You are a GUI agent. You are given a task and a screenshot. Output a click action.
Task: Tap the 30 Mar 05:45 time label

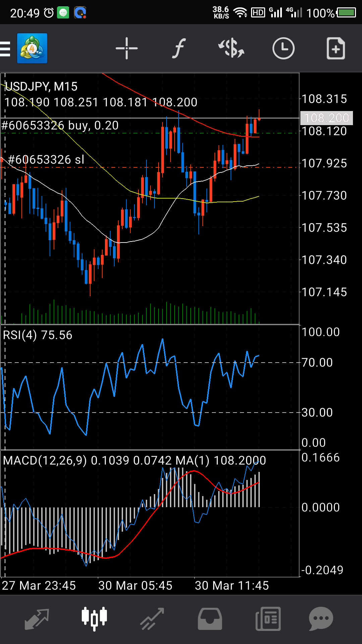(x=135, y=586)
